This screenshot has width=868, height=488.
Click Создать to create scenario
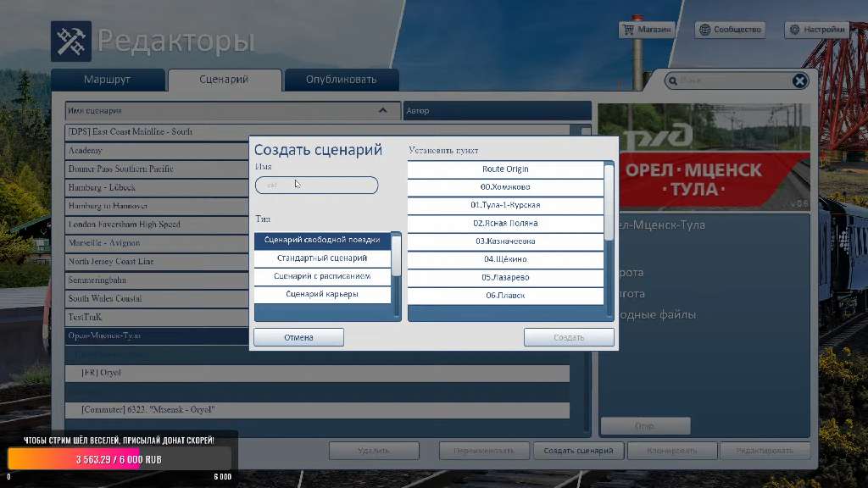(x=569, y=337)
